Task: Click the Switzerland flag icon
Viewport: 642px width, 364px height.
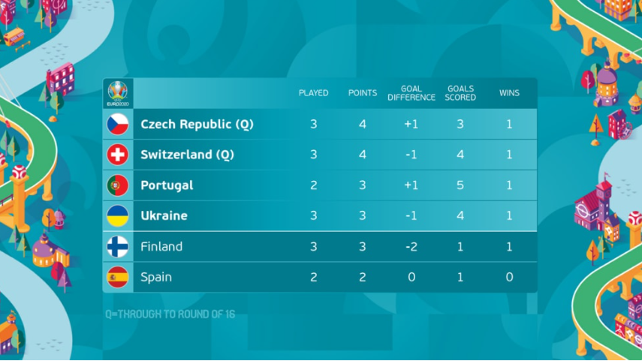Action: tap(118, 155)
